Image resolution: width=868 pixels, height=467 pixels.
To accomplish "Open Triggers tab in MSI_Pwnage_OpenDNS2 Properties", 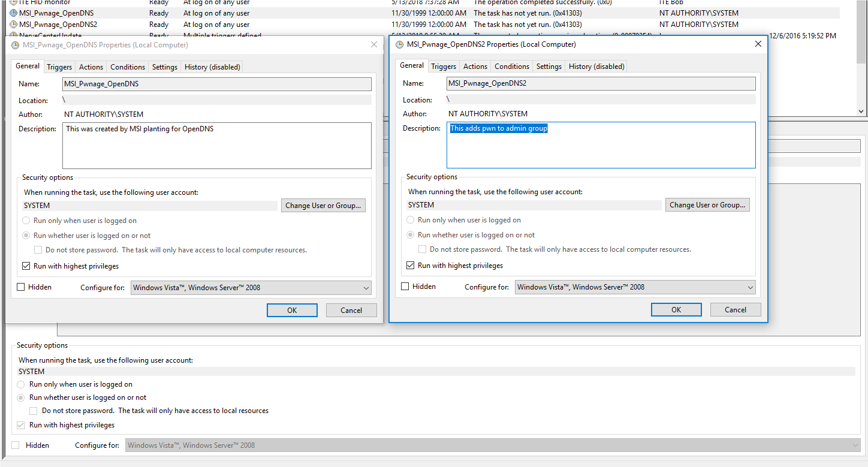I will [x=444, y=67].
